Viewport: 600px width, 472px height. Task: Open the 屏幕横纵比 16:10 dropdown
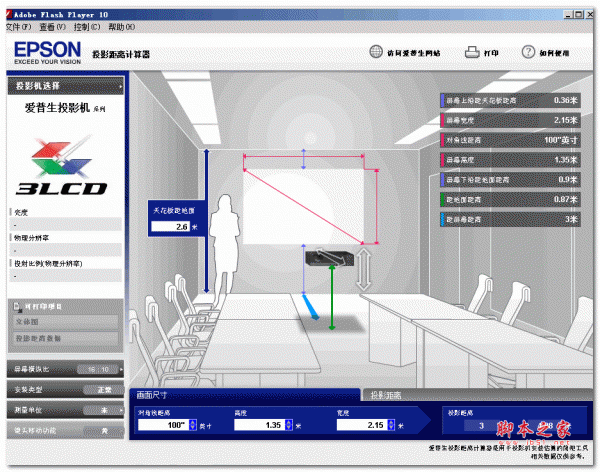tap(65, 369)
